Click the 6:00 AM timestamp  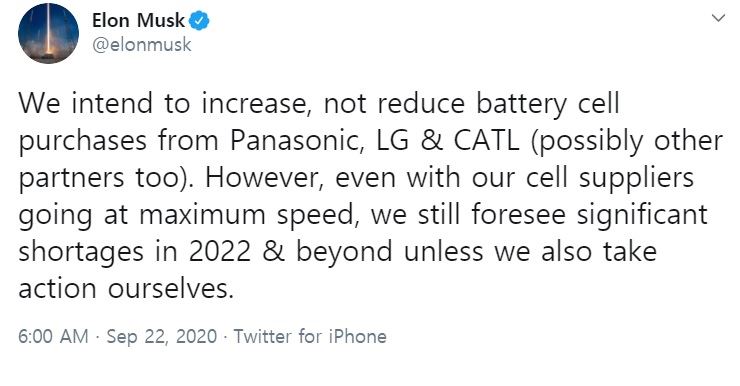click(53, 336)
